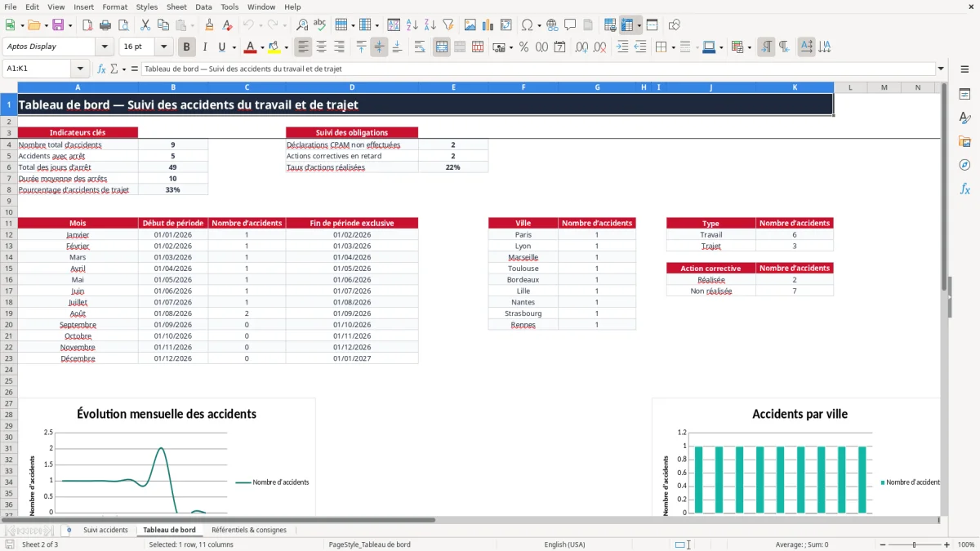Open the font color dropdown arrow
This screenshot has height=551, width=980.
tap(261, 47)
